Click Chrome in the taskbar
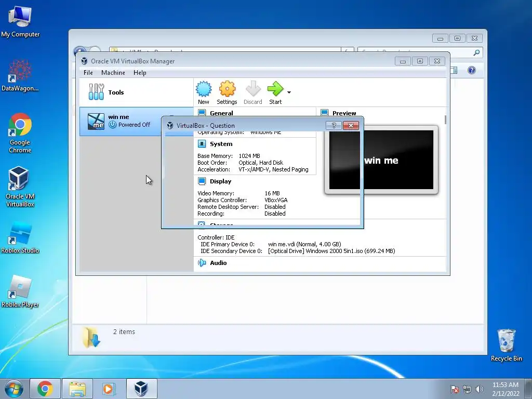The height and width of the screenshot is (399, 532). (45, 389)
